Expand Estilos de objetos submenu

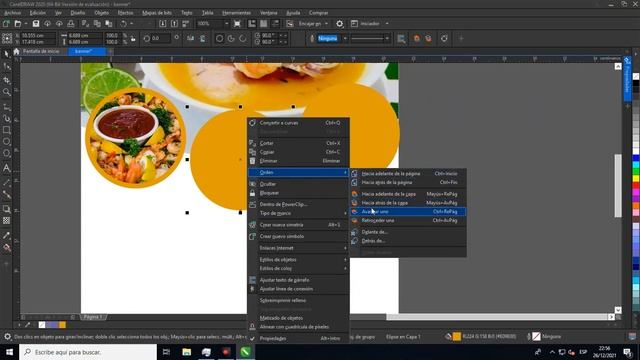point(298,260)
